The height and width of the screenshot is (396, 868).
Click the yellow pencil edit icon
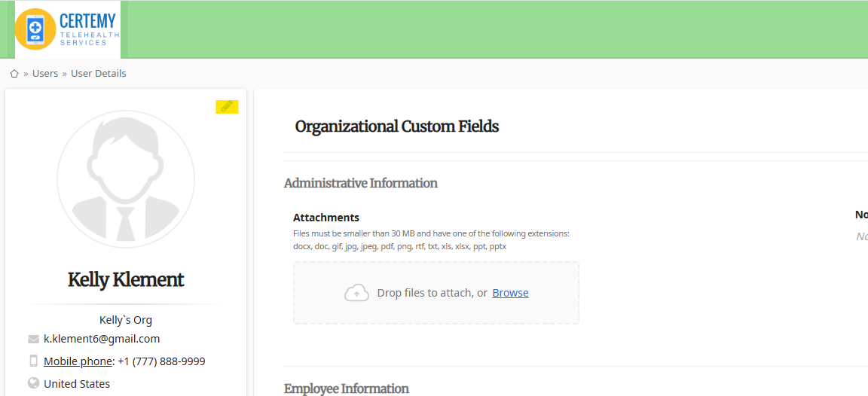point(227,107)
